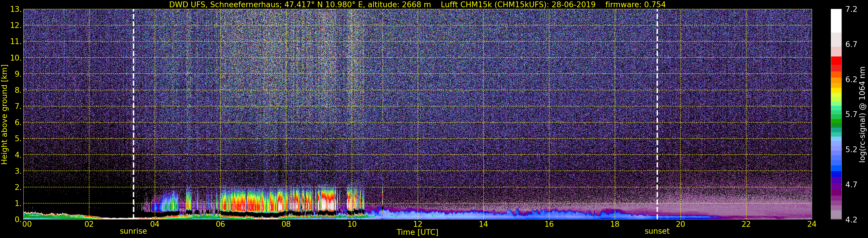Click the '5.2' colorbar value

(851, 150)
